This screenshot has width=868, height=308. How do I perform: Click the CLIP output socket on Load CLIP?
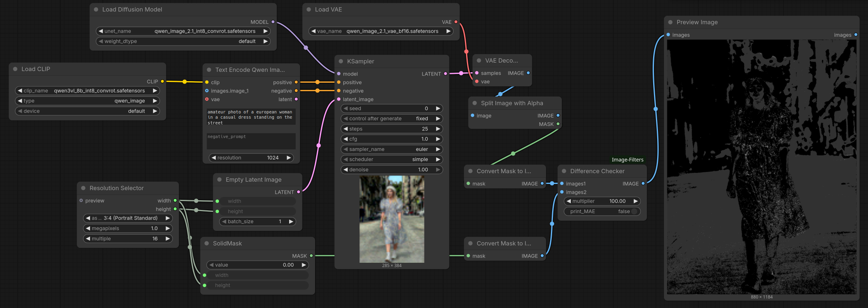tap(162, 82)
